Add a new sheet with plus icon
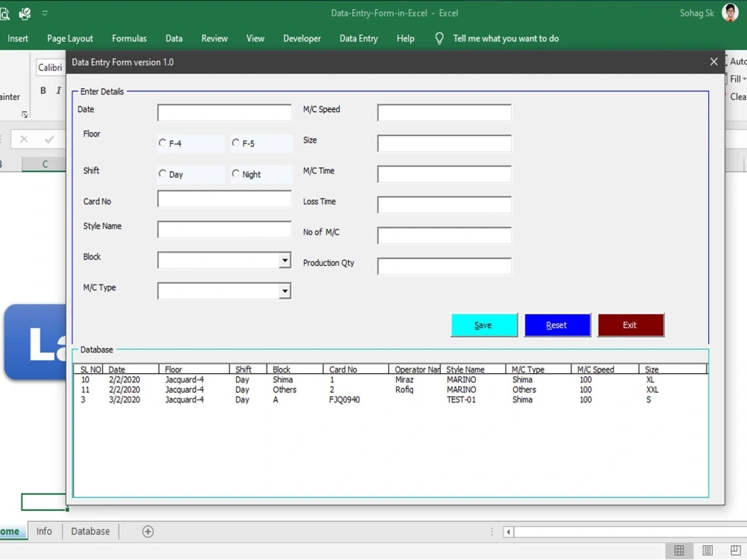747x560 pixels. click(148, 532)
